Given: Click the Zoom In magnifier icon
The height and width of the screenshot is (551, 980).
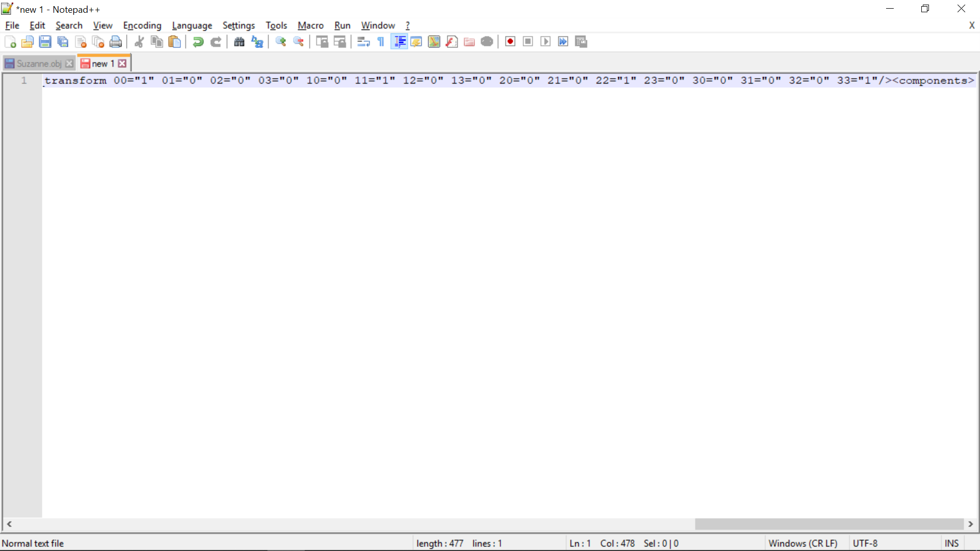Looking at the screenshot, I should (x=281, y=42).
